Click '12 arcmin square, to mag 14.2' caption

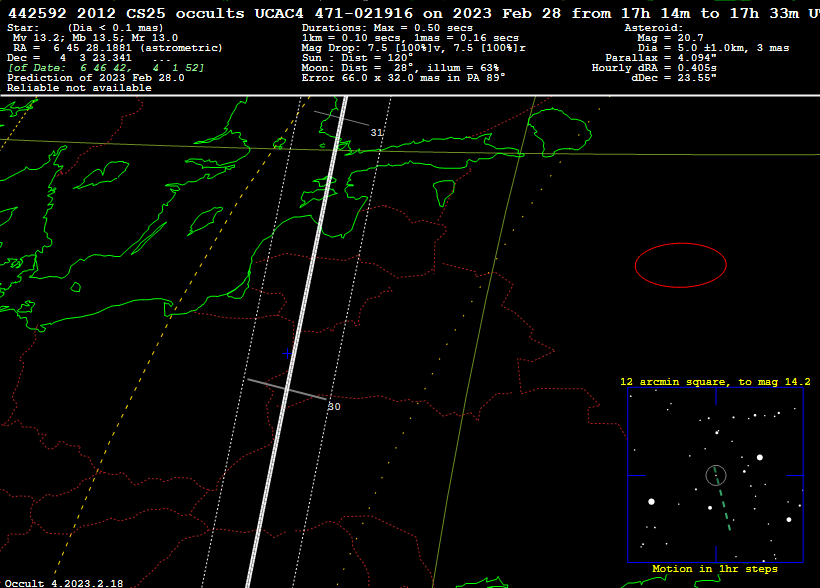click(x=715, y=382)
